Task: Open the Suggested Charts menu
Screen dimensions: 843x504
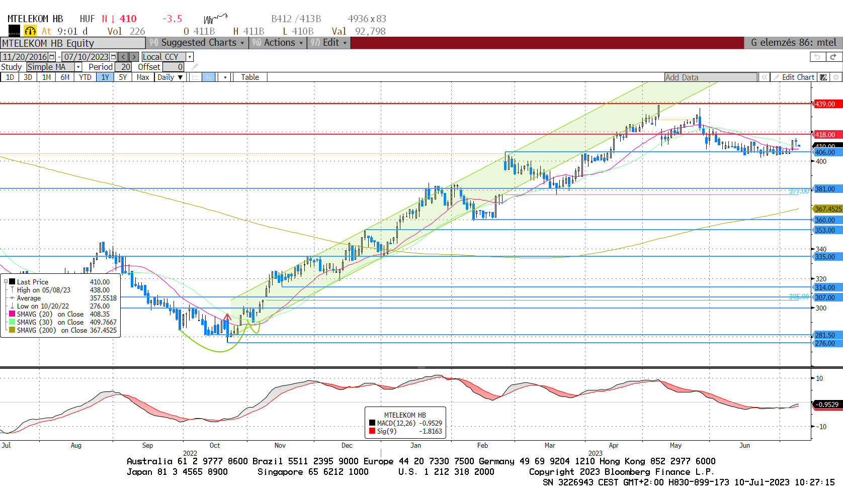Action: coord(197,43)
